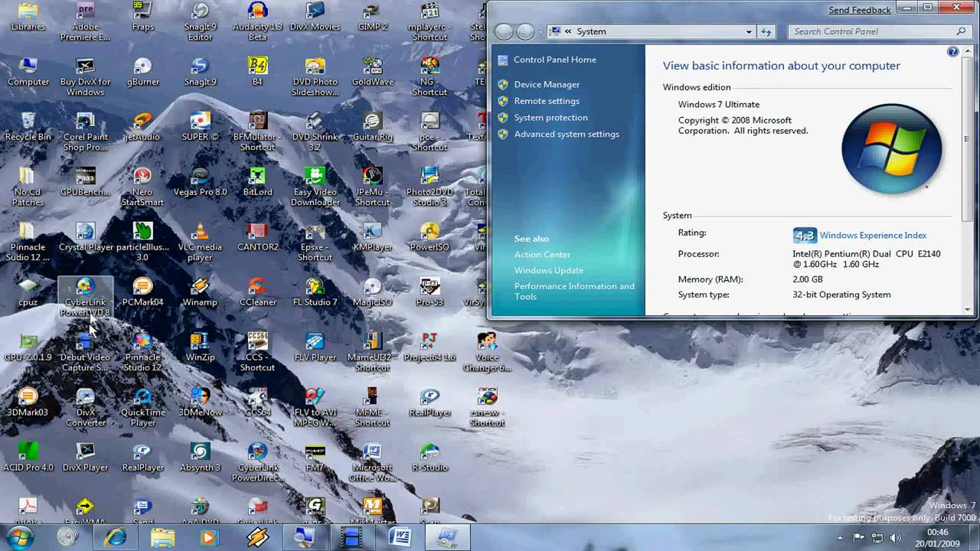
Task: Click Send Feedback link in title bar
Action: tap(859, 10)
